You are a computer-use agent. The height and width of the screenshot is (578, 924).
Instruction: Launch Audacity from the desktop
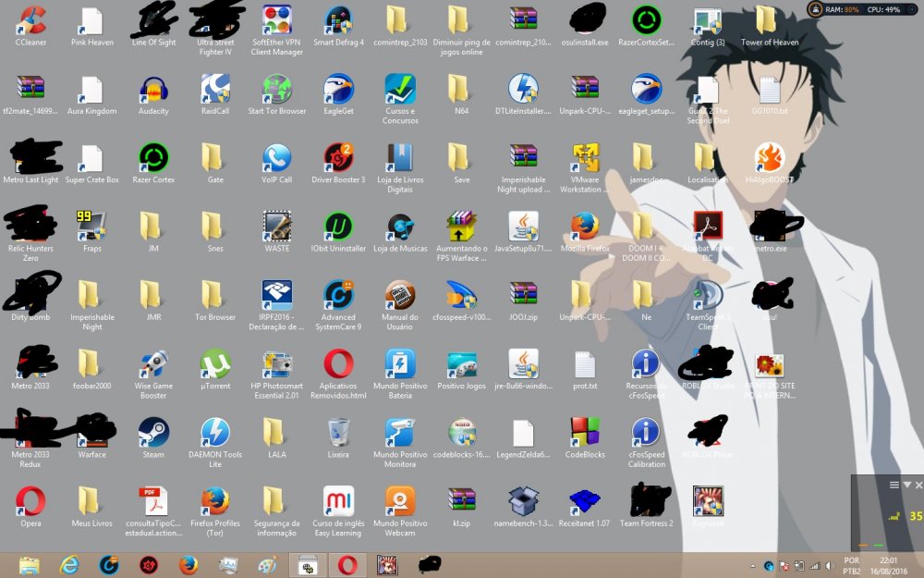pyautogui.click(x=153, y=90)
